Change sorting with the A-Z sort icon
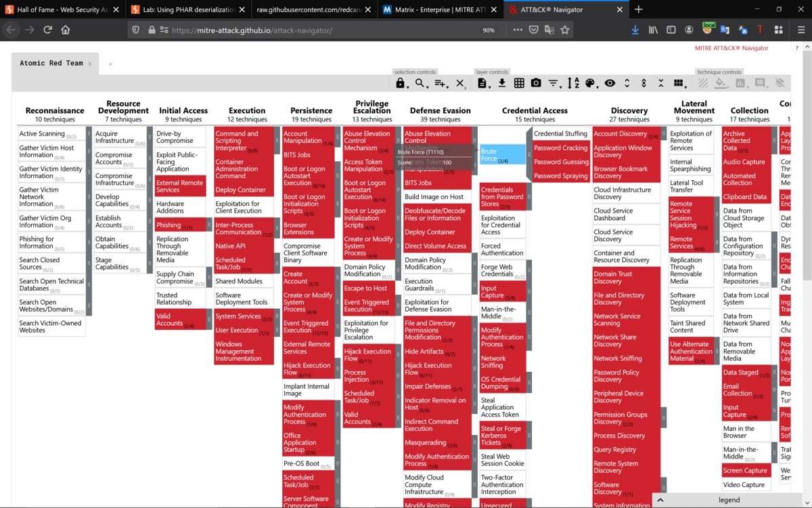 tap(573, 83)
